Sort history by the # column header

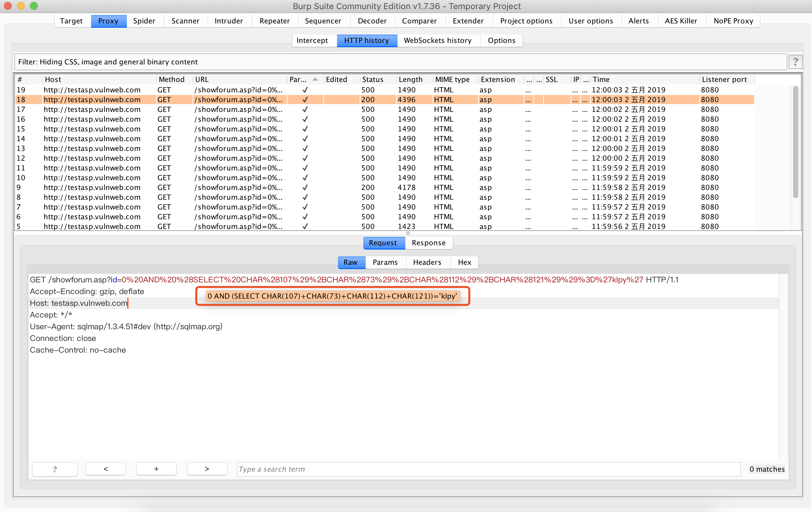tap(20, 80)
